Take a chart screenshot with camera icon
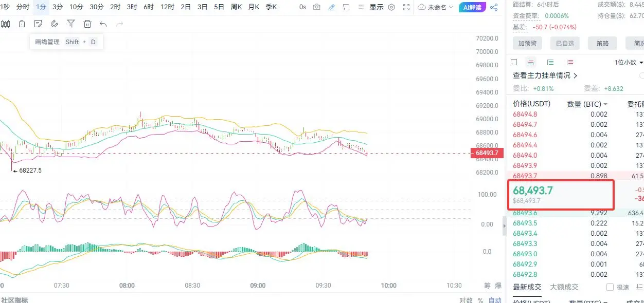This screenshot has width=644, height=303. tap(317, 7)
